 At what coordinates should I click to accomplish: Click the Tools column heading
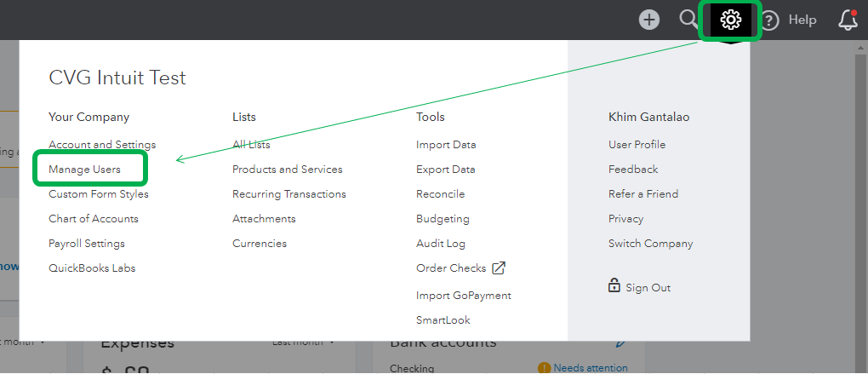pos(430,117)
